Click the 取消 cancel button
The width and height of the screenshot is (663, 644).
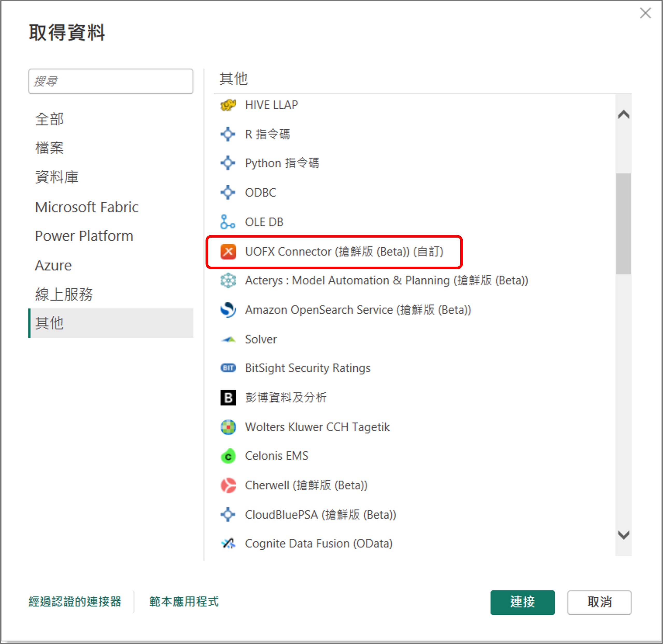(x=599, y=603)
